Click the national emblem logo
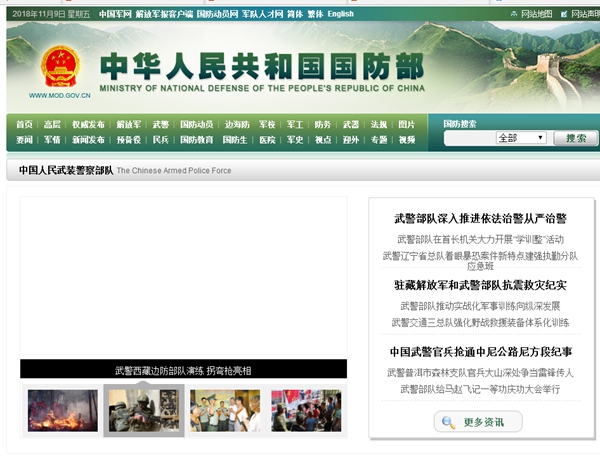Viewport: 600px width, 457px height. pyautogui.click(x=64, y=67)
